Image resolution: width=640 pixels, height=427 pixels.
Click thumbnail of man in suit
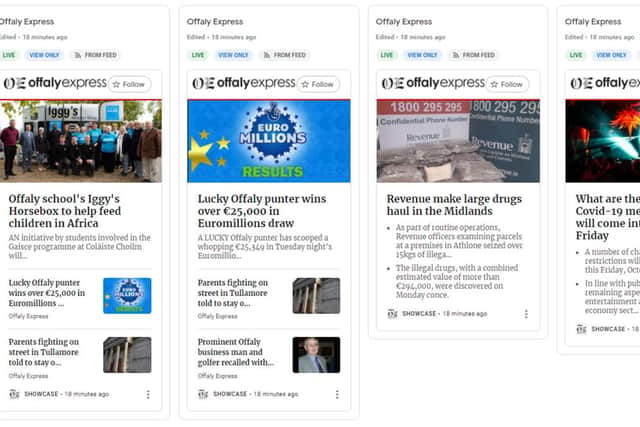tap(316, 355)
